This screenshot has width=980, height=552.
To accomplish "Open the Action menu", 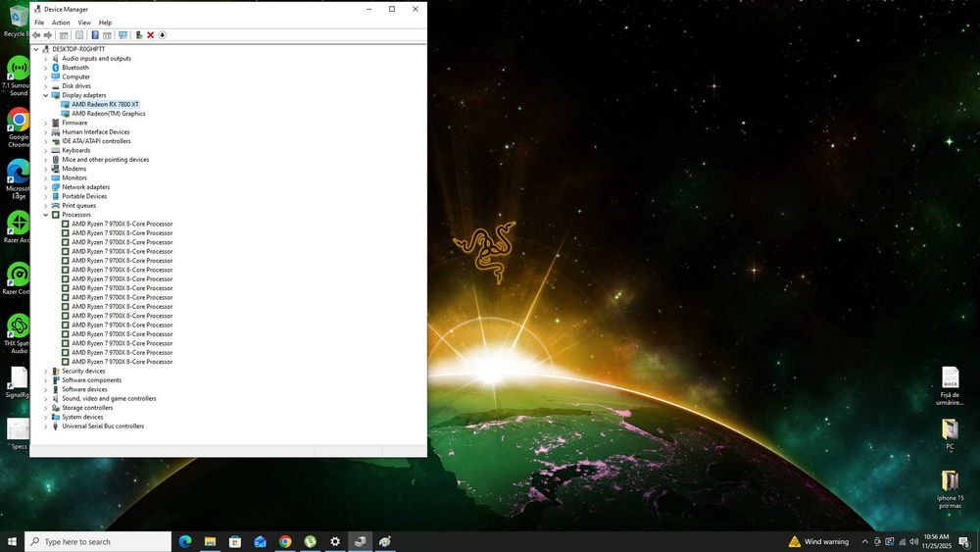I will tap(61, 23).
